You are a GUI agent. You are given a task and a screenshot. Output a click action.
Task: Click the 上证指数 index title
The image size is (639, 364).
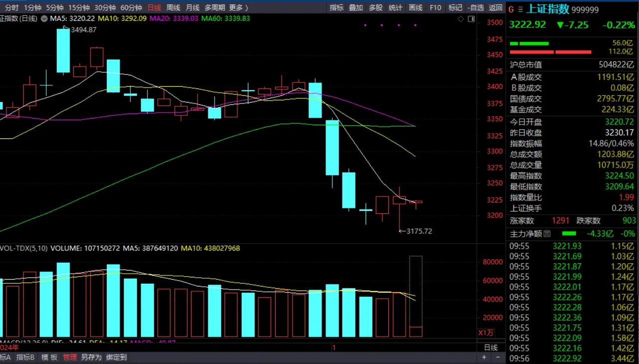point(547,9)
